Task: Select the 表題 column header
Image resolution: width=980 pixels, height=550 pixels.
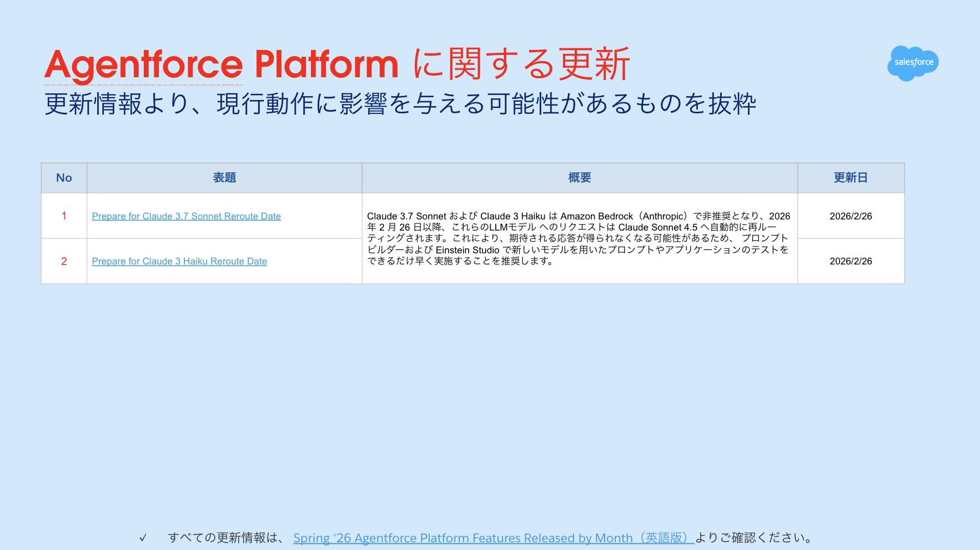Action: tap(224, 178)
